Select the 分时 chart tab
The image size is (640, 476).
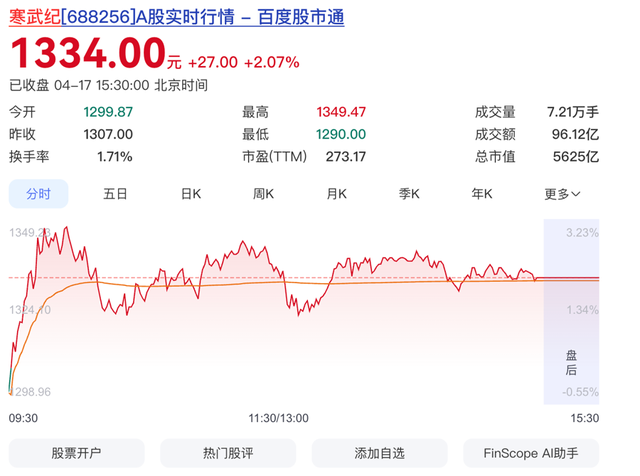(38, 194)
